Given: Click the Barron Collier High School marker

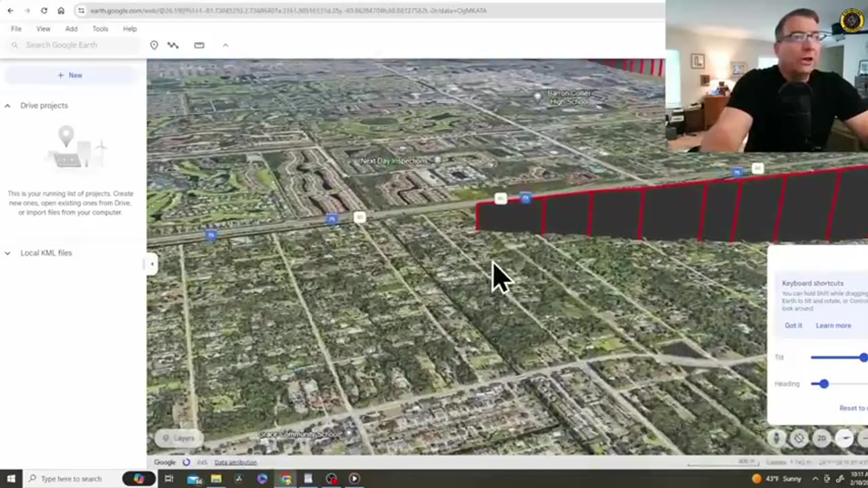Looking at the screenshot, I should [538, 97].
